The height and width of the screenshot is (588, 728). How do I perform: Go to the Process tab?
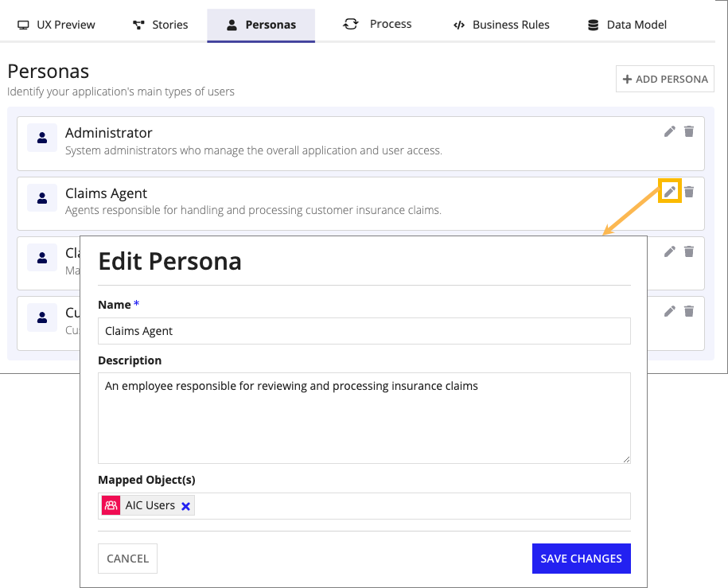(377, 24)
